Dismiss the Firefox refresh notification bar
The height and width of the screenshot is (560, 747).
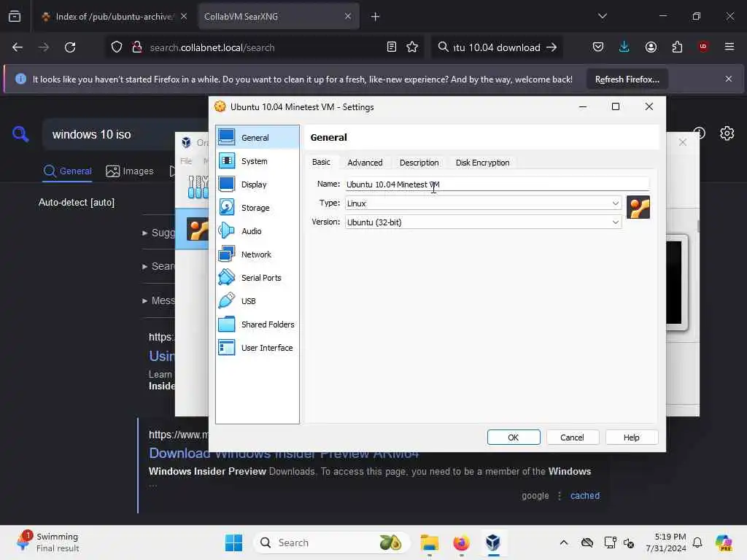pos(729,79)
